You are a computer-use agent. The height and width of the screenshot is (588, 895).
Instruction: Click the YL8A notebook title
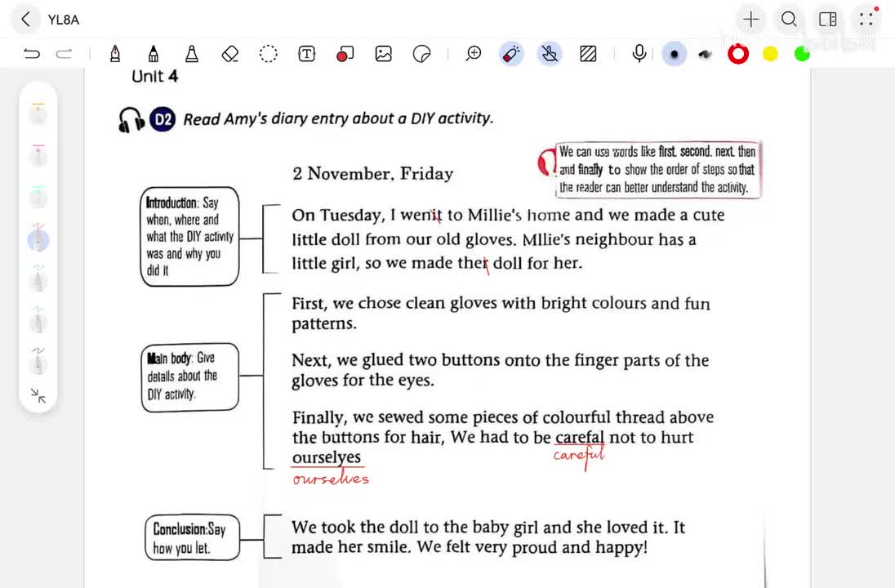pos(64,20)
